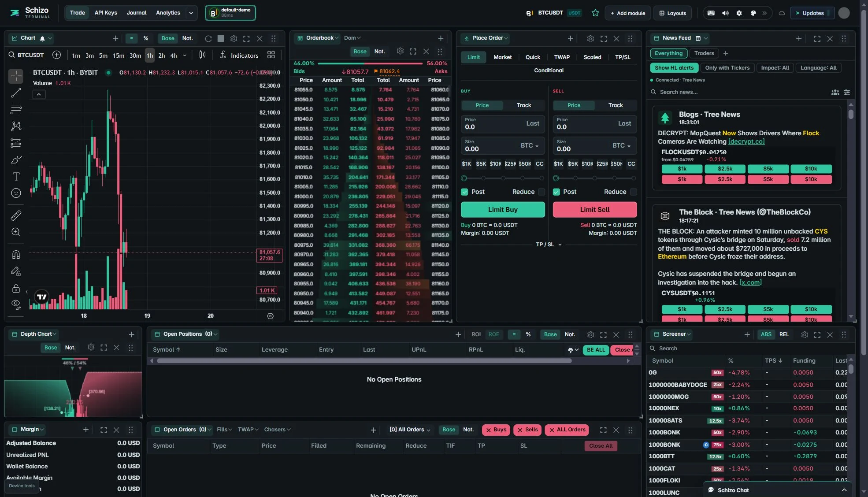Open the candle chart type selector
Screen dimensions: 868x497
pyautogui.click(x=202, y=55)
